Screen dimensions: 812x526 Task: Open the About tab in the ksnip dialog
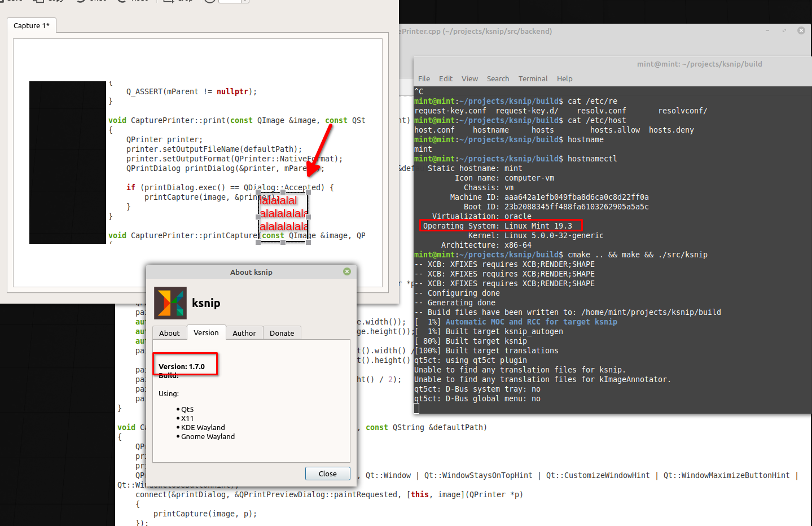(169, 333)
